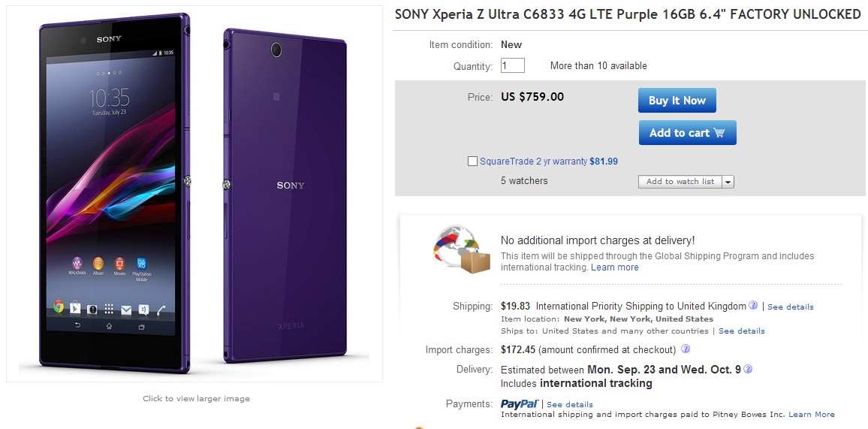Click the shopping cart icon
Screen dimensions: 868x429
coord(719,133)
